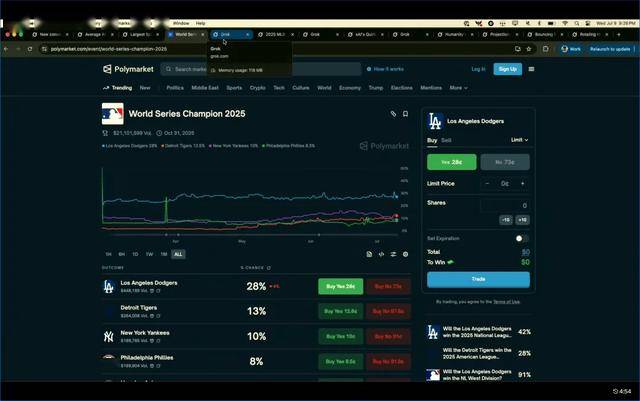The height and width of the screenshot is (401, 640).
Task: Click the trophy icon beside the volume
Action: [x=105, y=133]
